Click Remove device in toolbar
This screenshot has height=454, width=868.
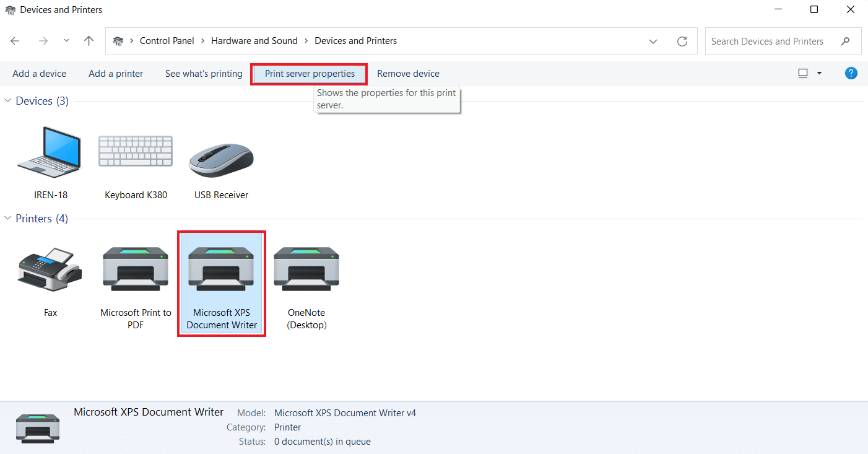408,74
